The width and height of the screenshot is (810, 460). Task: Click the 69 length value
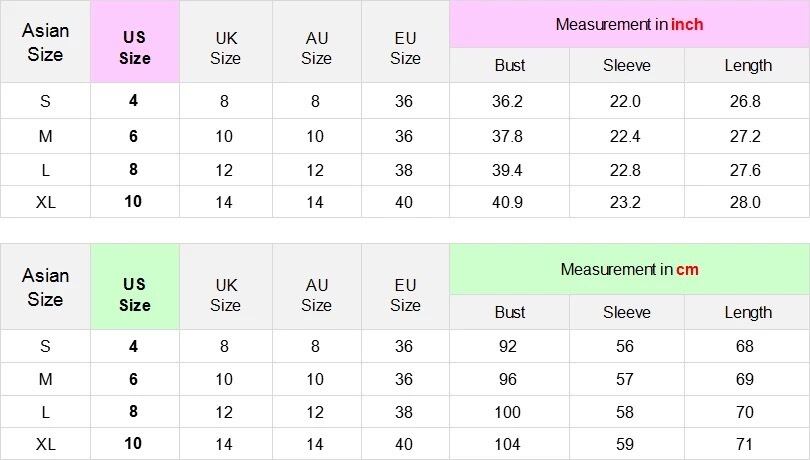pos(747,380)
